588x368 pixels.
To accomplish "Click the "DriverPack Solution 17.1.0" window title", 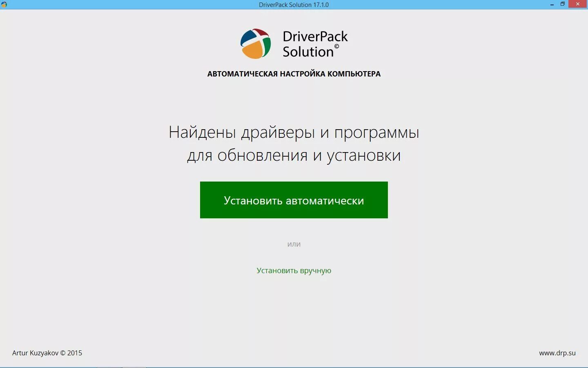I will tap(294, 4).
